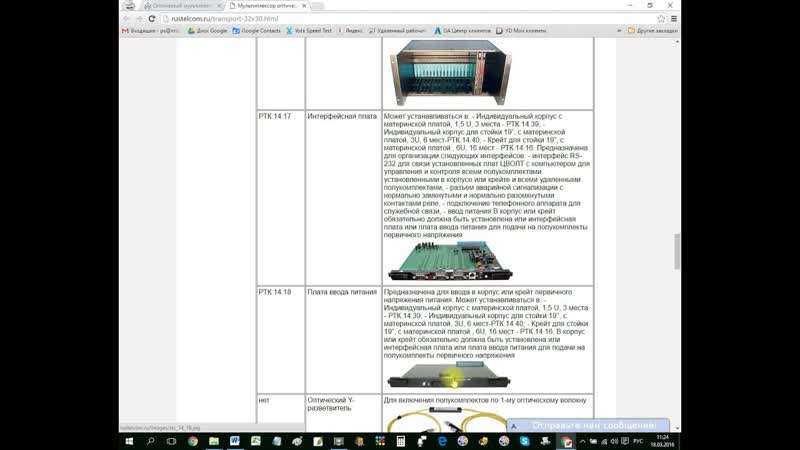Select the Интерфейсная плата cell
The width and height of the screenshot is (800, 450).
point(343,197)
